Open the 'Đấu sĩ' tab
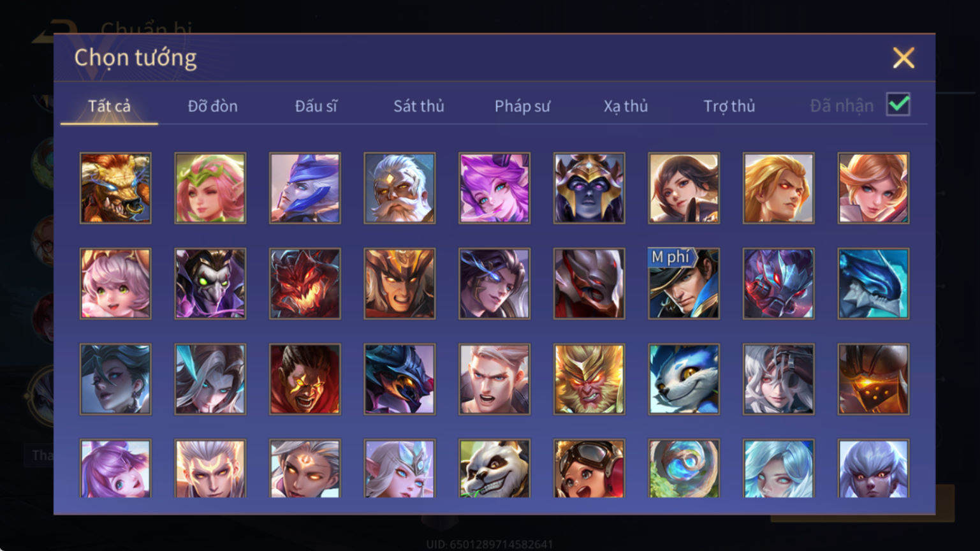Viewport: 980px width, 551px height. pyautogui.click(x=316, y=106)
